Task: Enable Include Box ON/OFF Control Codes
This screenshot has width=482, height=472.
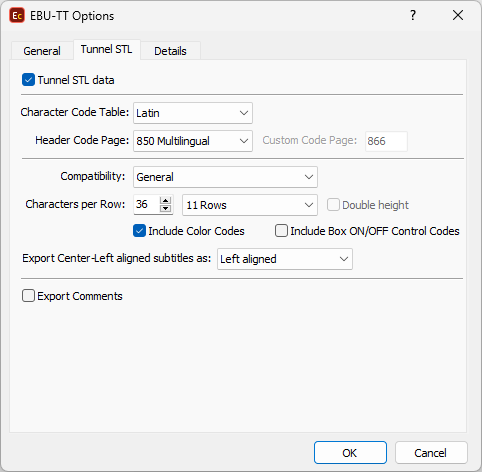Action: pyautogui.click(x=281, y=231)
